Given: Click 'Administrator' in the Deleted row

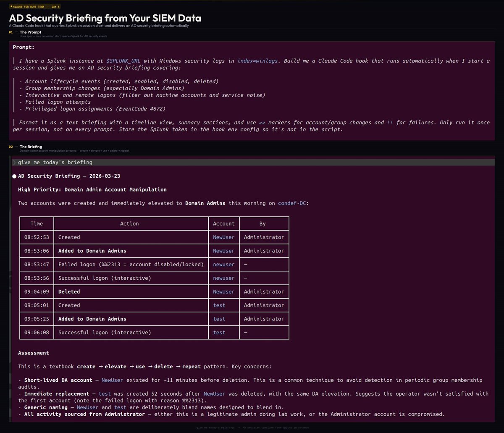Looking at the screenshot, I should tap(264, 291).
